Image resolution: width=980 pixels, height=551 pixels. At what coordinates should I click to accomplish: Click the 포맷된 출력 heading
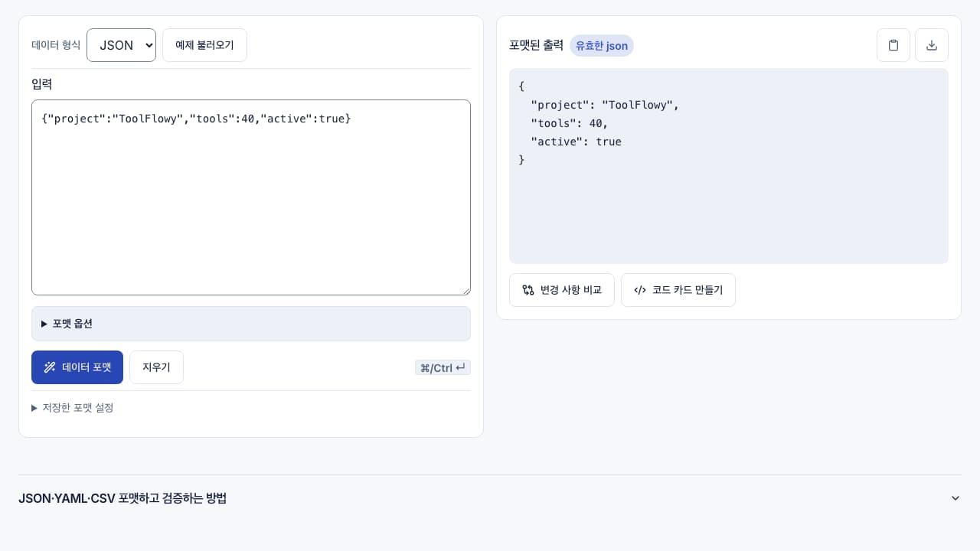coord(536,46)
